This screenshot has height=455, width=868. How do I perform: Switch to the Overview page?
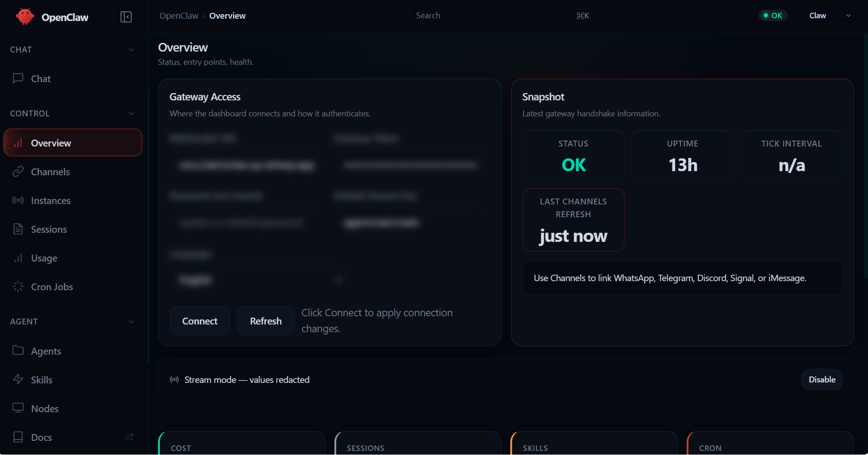tap(52, 142)
